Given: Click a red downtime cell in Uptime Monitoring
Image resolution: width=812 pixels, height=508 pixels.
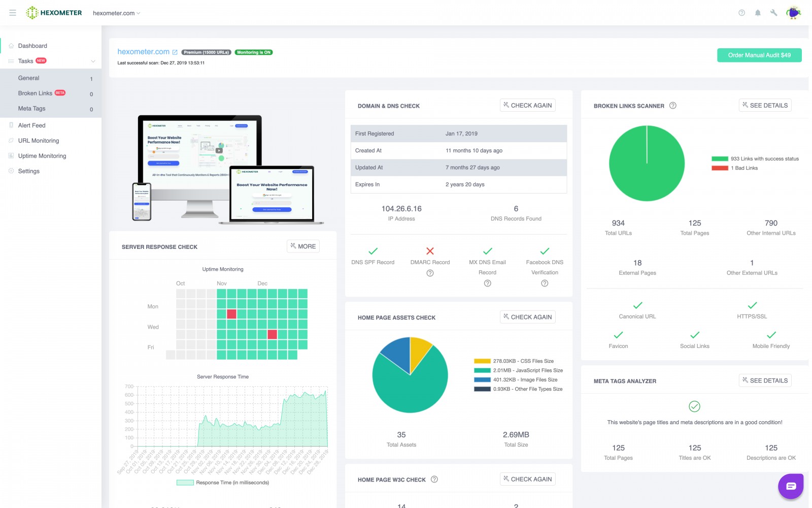Looking at the screenshot, I should [x=231, y=314].
